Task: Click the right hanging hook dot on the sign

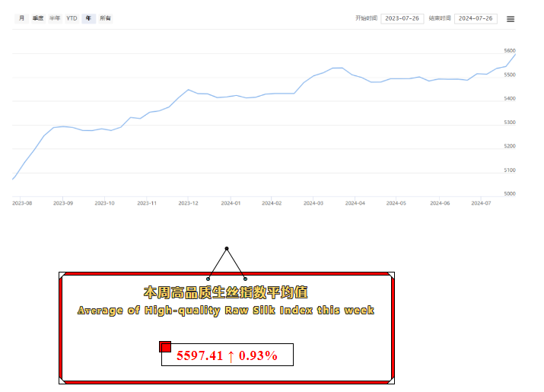Action: point(245,279)
